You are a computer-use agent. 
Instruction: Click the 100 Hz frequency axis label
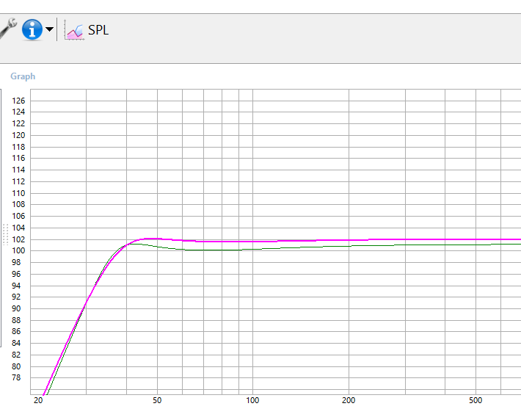(252, 400)
